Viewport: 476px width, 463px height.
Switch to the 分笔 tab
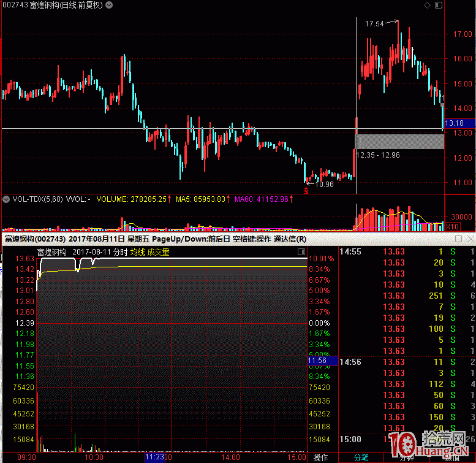coord(361,457)
